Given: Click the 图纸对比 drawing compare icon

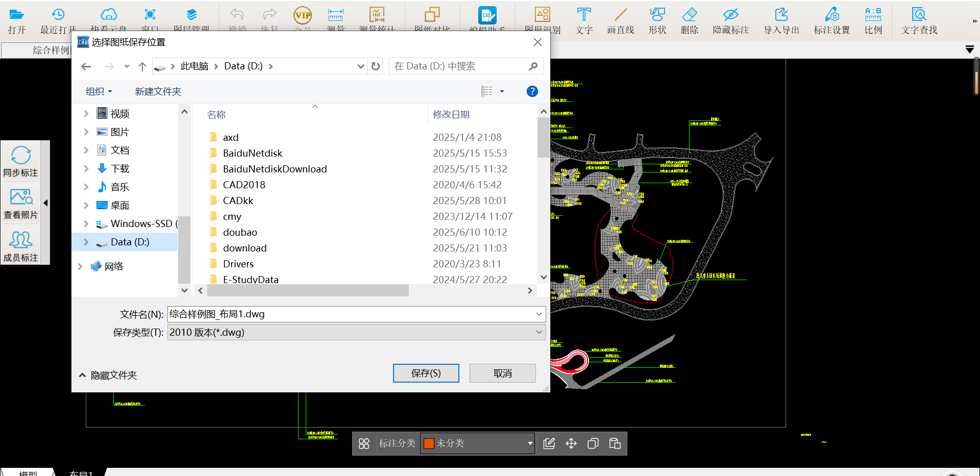Looking at the screenshot, I should tap(432, 15).
